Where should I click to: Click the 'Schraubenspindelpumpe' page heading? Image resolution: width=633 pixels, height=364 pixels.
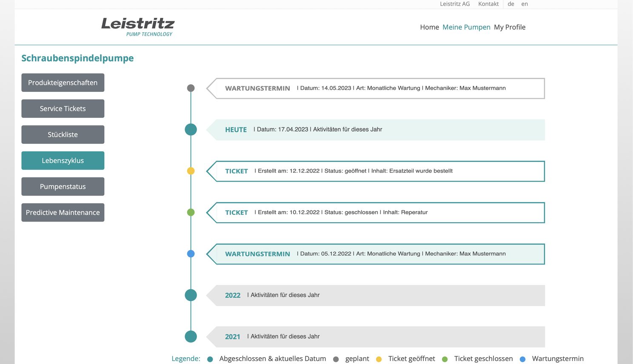coord(77,58)
